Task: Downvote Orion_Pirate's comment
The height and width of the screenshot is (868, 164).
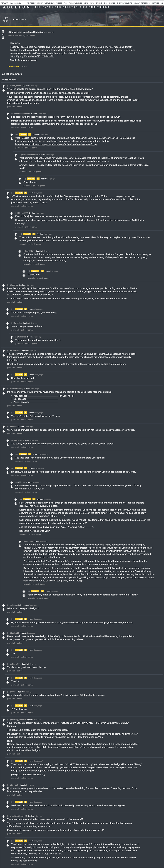Action: 4,90
